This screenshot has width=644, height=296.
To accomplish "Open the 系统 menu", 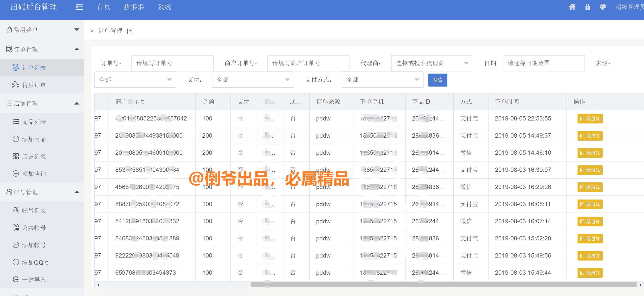I will point(164,7).
